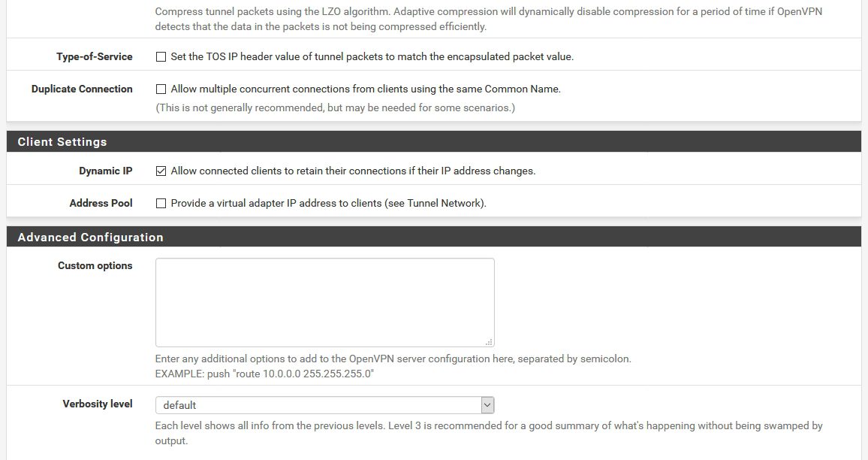Viewport: 868px width, 460px height.
Task: Tick the Duplicate Connection checkbox
Action: (161, 89)
